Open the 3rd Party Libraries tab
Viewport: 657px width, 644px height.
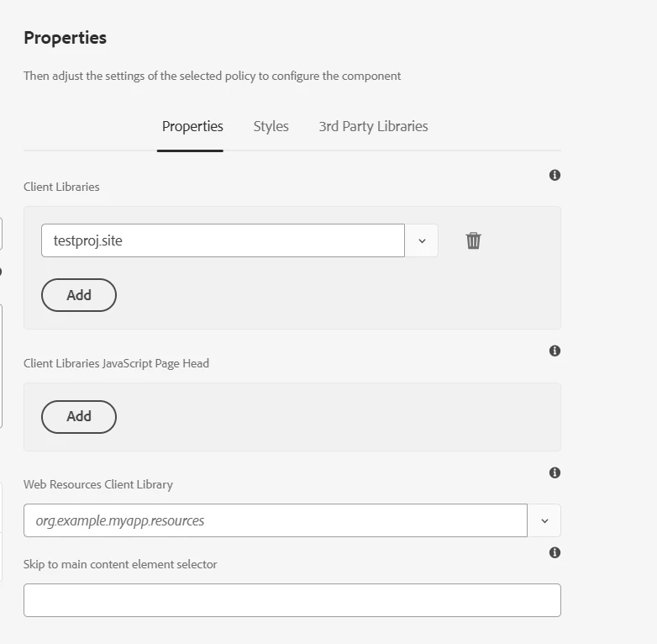click(373, 126)
